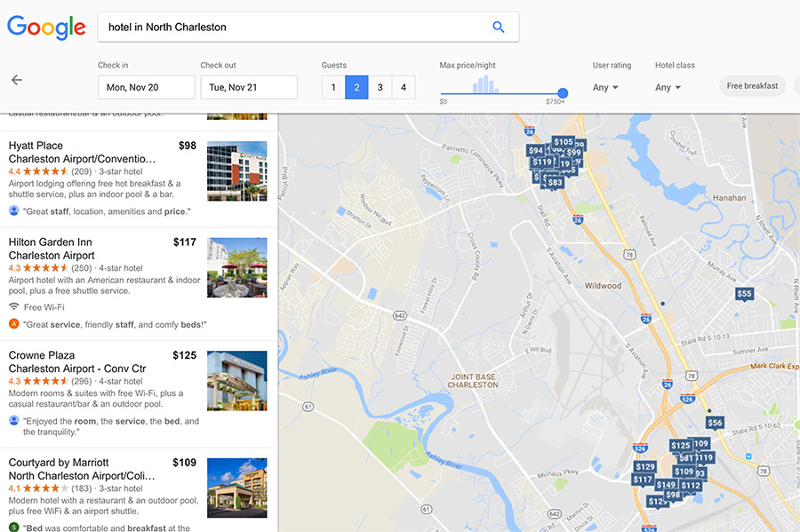This screenshot has width=800, height=532.
Task: Click the Wildwood label on the map
Action: (603, 286)
